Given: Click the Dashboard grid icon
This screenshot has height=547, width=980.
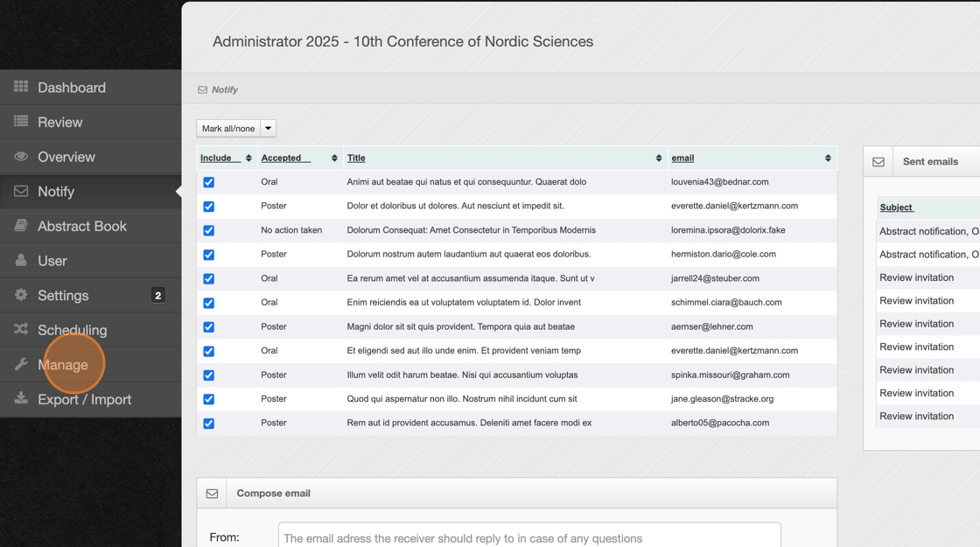Looking at the screenshot, I should click(x=21, y=87).
